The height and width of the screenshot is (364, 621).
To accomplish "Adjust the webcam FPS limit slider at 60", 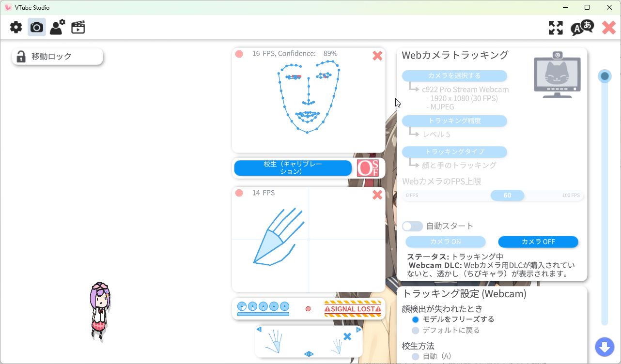I will click(x=507, y=195).
